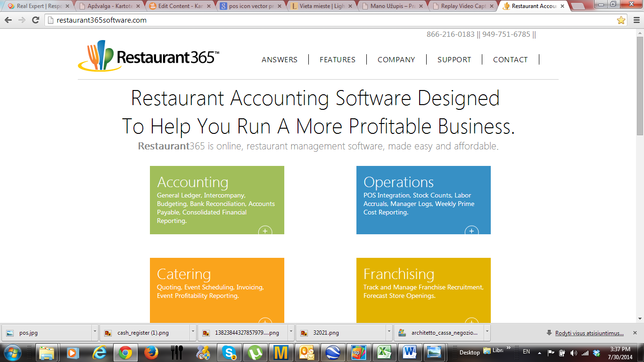Click the browser Forward arrow
This screenshot has height=362, width=644.
22,20
